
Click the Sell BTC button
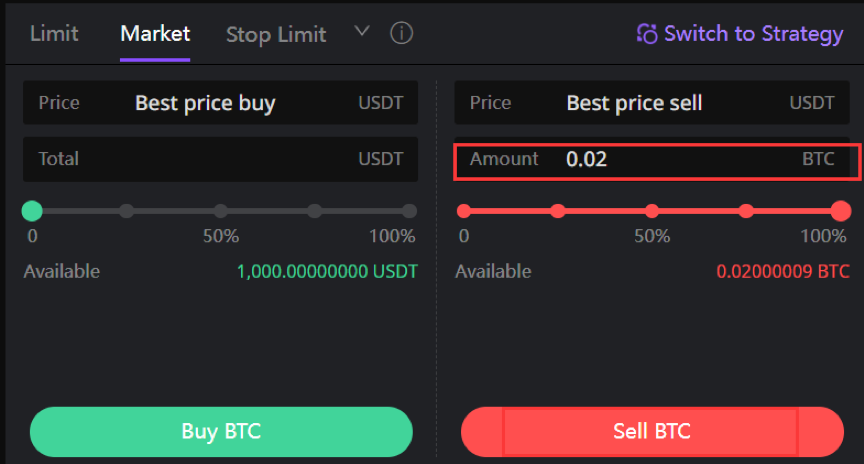[x=652, y=431]
